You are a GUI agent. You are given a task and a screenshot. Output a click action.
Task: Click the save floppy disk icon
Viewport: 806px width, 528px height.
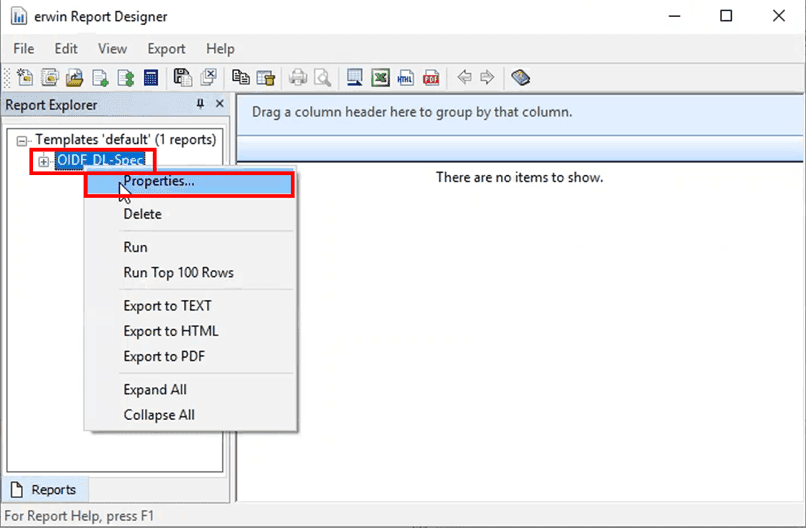tap(182, 78)
